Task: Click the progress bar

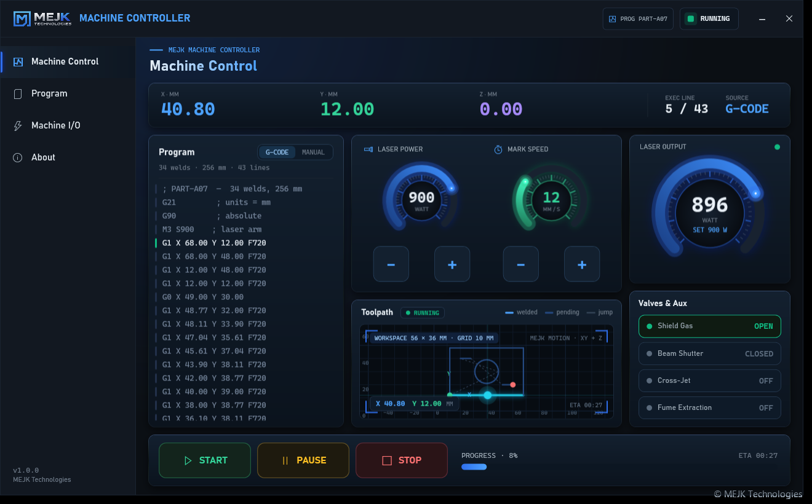Action: pos(619,467)
